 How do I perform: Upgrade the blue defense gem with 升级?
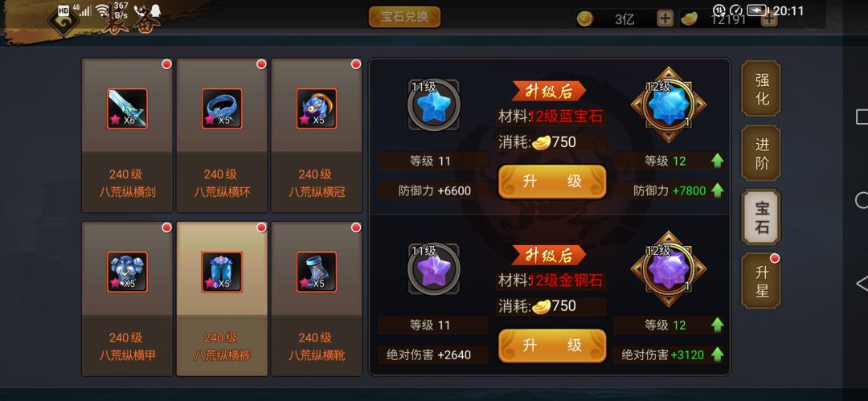click(x=552, y=182)
